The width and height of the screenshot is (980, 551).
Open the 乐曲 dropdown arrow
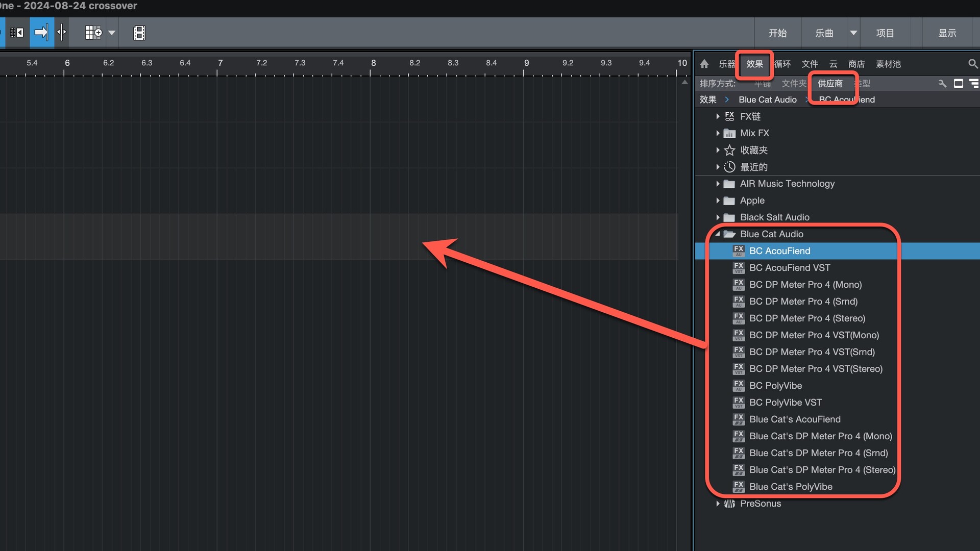[853, 33]
